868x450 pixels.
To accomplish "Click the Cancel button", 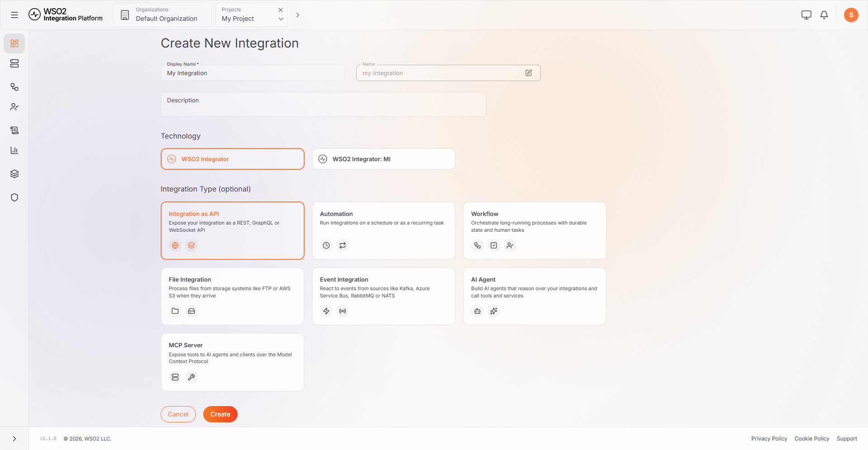I will pyautogui.click(x=178, y=414).
